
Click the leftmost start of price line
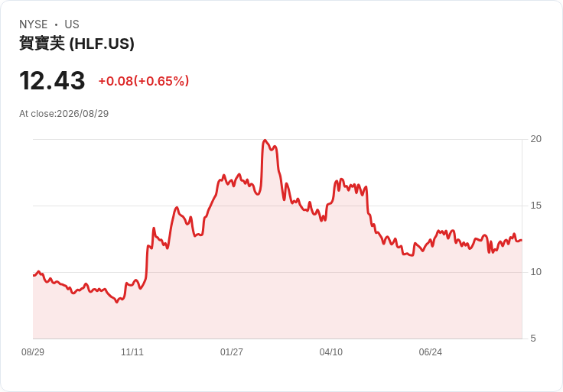(x=34, y=275)
